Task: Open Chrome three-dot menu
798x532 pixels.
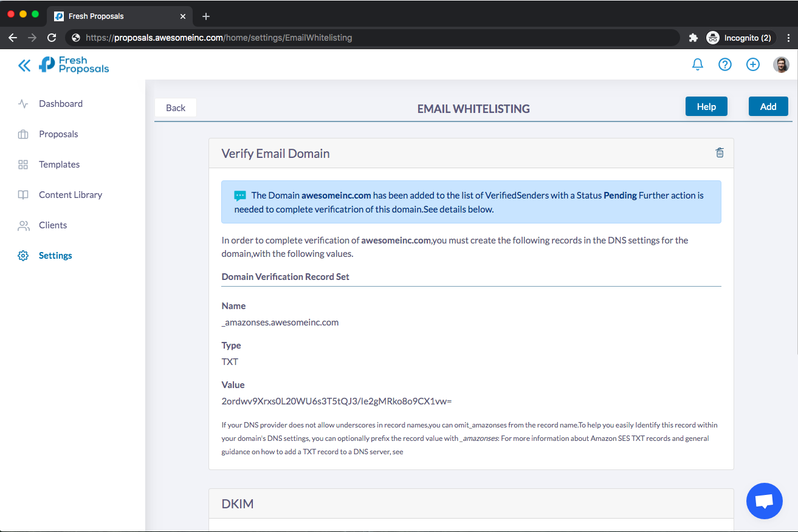Action: pyautogui.click(x=788, y=38)
